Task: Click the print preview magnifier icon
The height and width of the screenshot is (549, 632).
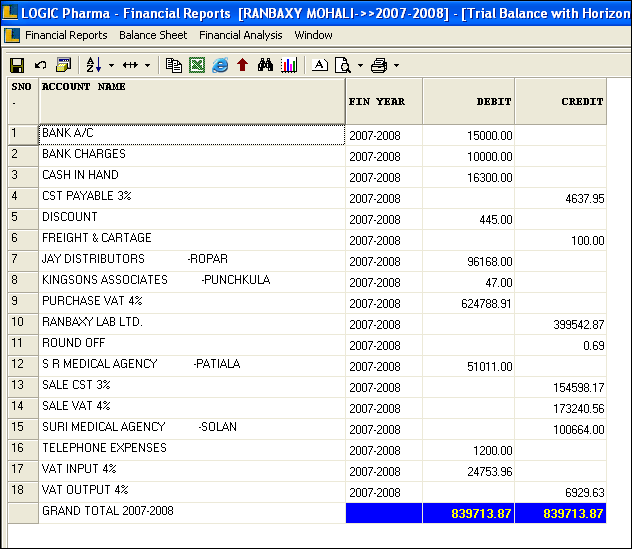Action: (x=343, y=65)
